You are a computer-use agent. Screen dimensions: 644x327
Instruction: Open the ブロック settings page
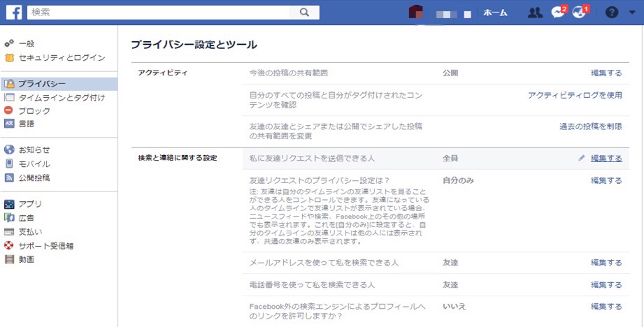[34, 111]
